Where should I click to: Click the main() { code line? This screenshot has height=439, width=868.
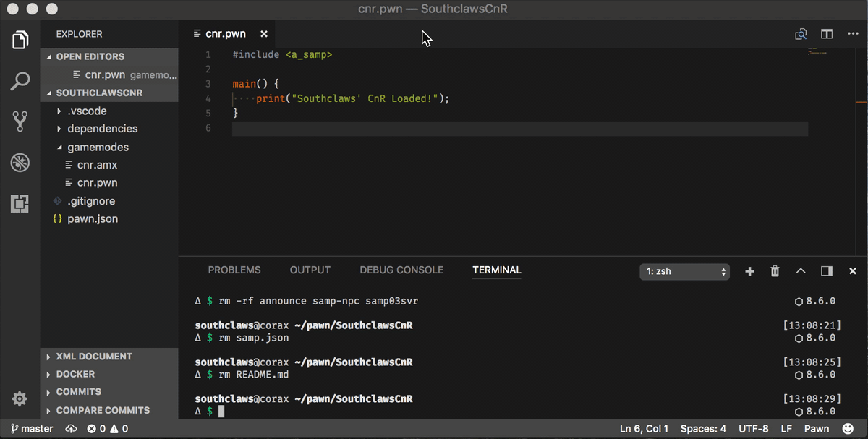pos(255,84)
